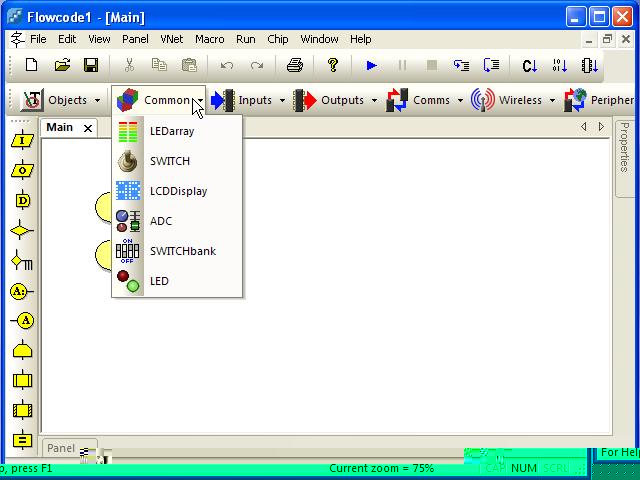The image size is (640, 480).
Task: Open help question mark icon
Action: (x=333, y=65)
